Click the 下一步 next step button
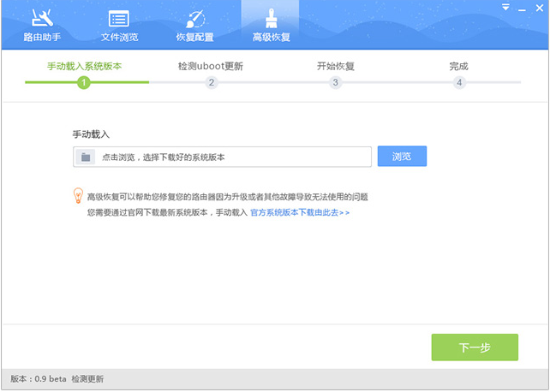 tap(475, 347)
